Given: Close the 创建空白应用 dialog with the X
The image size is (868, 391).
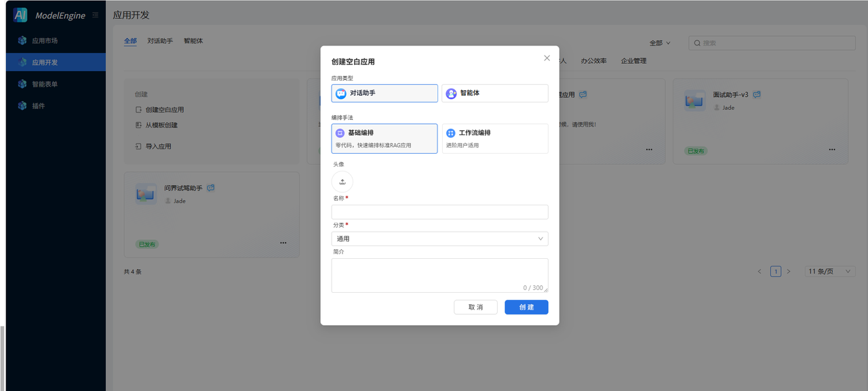Looking at the screenshot, I should pyautogui.click(x=547, y=58).
